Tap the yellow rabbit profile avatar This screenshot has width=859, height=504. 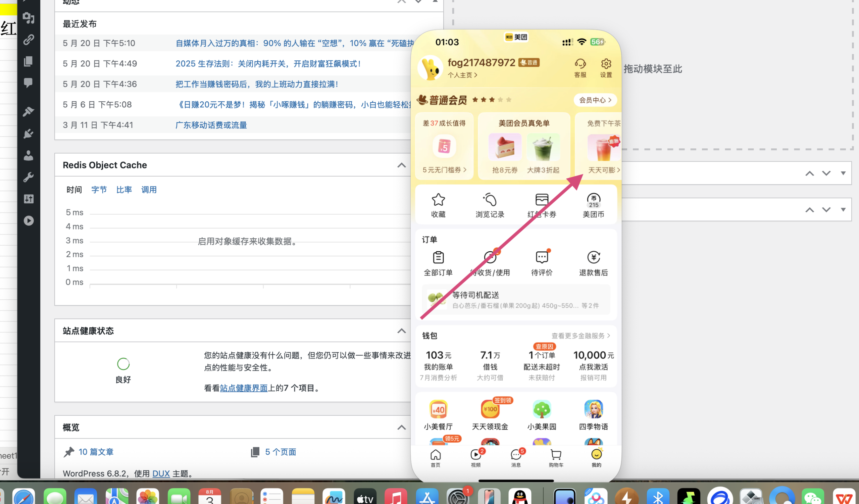tap(430, 68)
